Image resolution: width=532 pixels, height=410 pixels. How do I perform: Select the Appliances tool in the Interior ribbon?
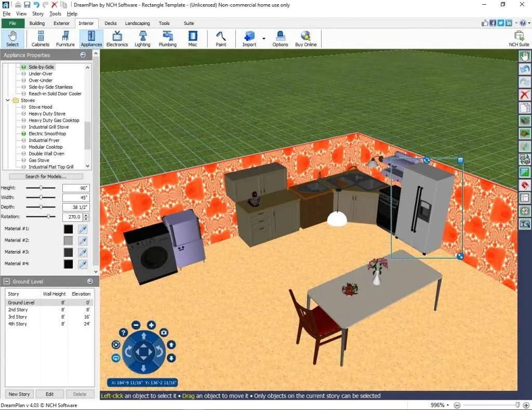tap(91, 38)
